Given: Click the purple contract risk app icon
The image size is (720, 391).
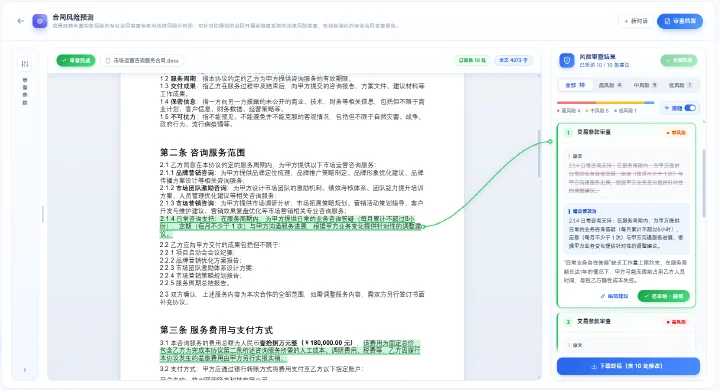Looking at the screenshot, I should tap(40, 21).
